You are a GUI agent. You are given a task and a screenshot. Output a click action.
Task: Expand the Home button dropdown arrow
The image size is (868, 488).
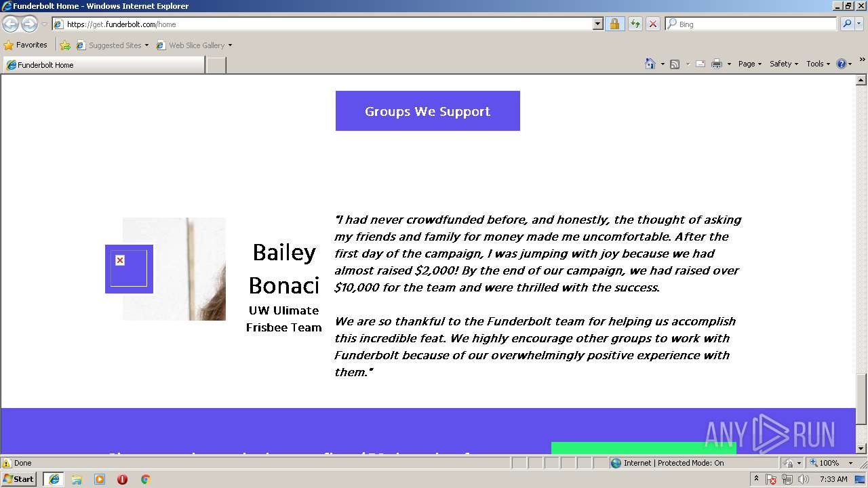tap(662, 64)
